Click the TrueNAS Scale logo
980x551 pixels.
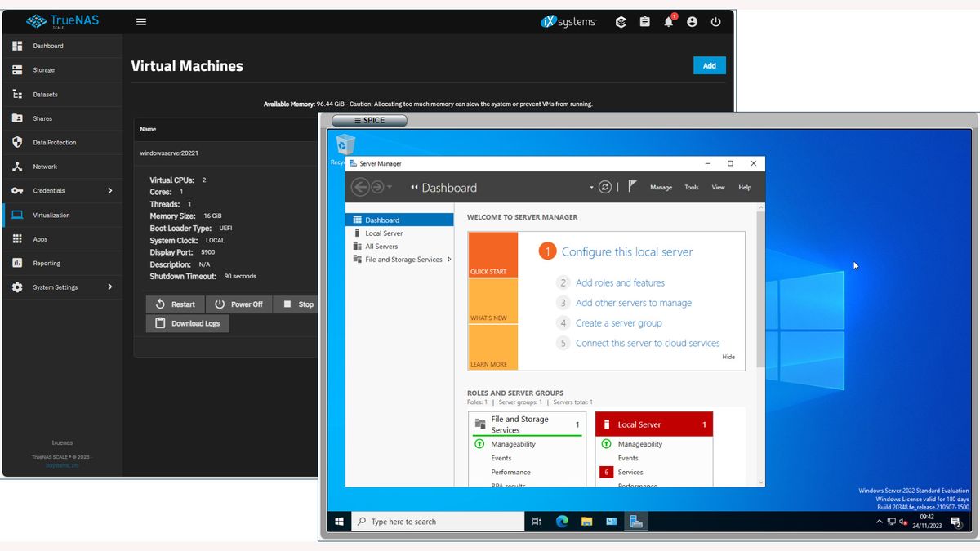(x=62, y=21)
